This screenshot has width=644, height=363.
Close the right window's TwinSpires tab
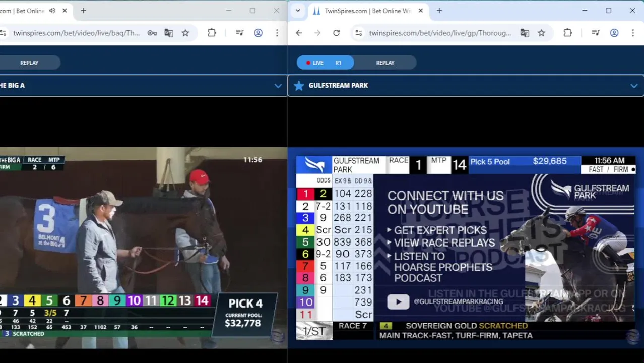[421, 11]
